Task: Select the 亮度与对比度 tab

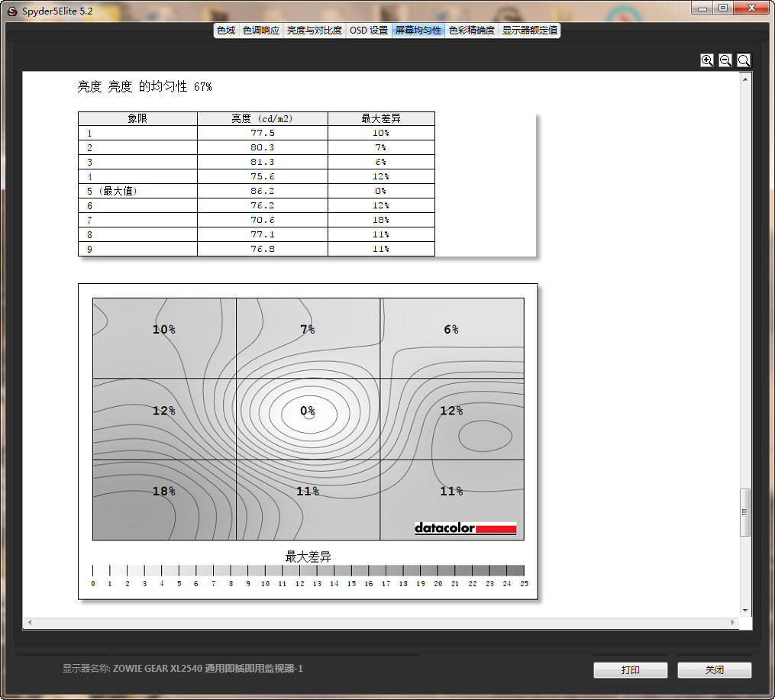Action: [x=314, y=31]
